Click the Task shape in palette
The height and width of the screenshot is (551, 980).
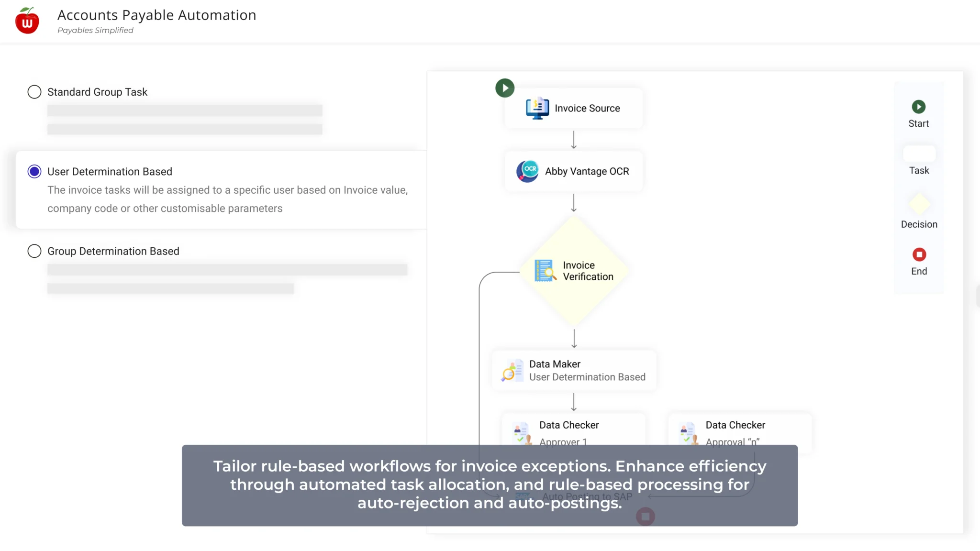(x=919, y=154)
